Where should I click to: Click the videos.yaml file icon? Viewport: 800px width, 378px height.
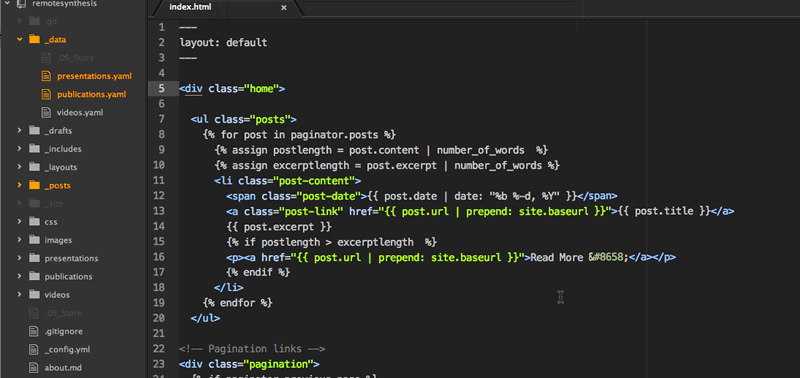click(46, 112)
